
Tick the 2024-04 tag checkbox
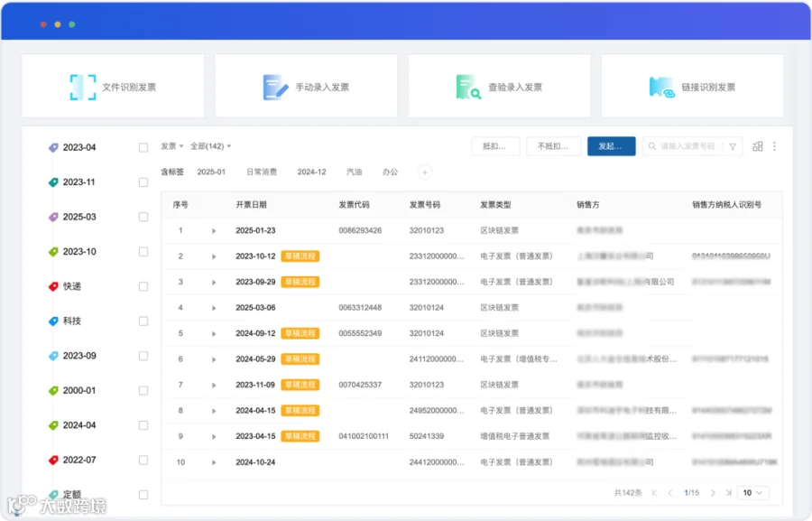(x=143, y=425)
